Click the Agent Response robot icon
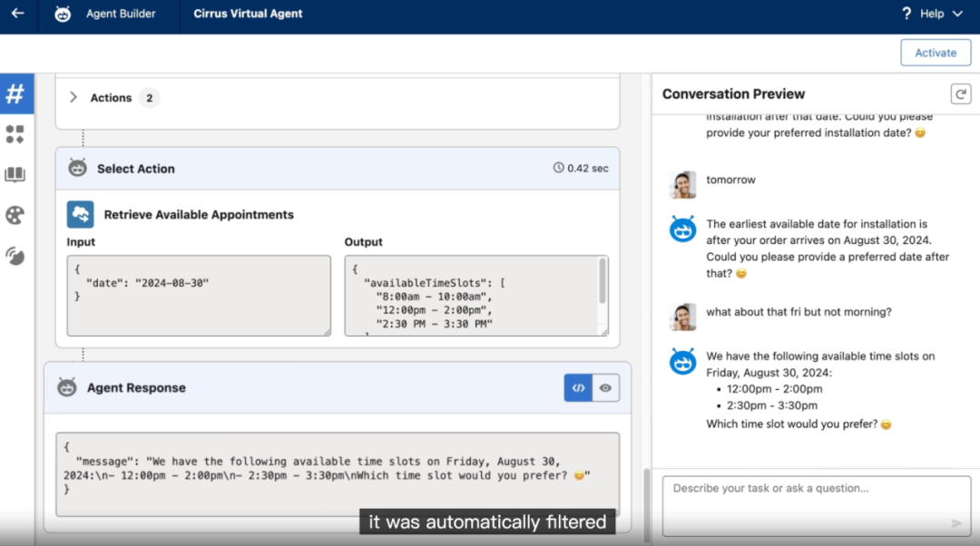The height and width of the screenshot is (546, 980). coord(67,387)
